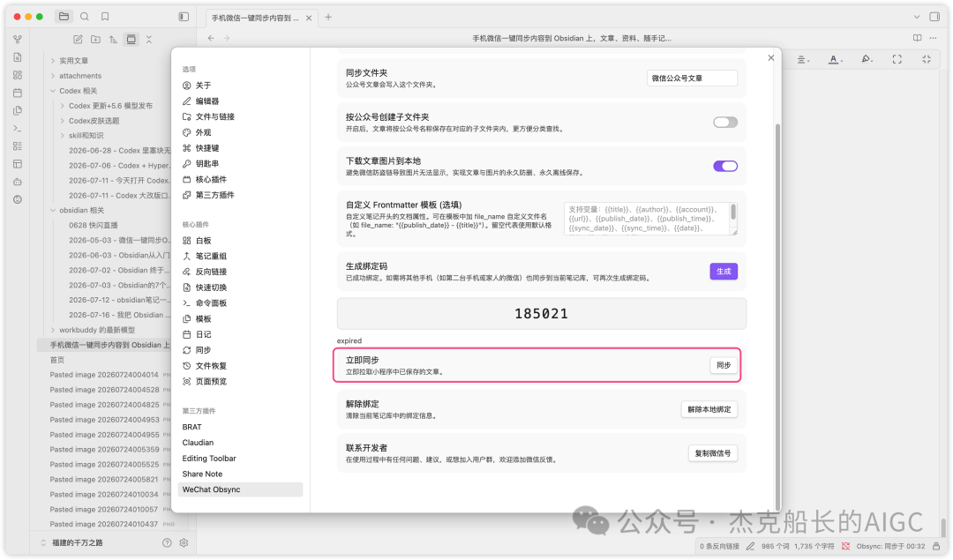953x560 pixels.
Task: Open the file explorer folder icon
Action: (64, 17)
